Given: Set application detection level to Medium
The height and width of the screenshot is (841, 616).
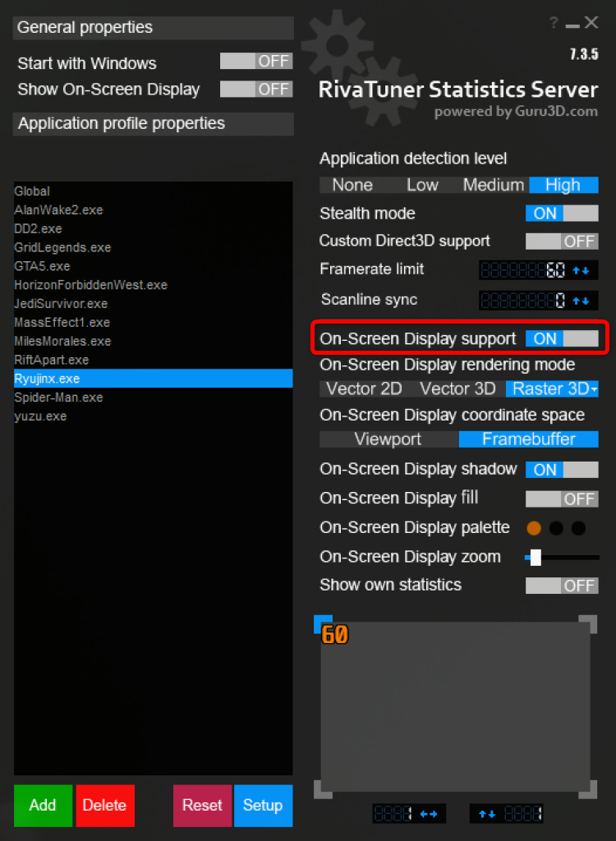Looking at the screenshot, I should click(493, 185).
